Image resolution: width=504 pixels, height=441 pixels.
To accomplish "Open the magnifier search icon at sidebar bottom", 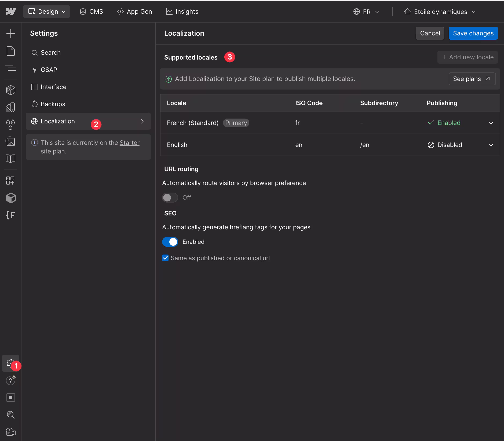I will pos(11,415).
